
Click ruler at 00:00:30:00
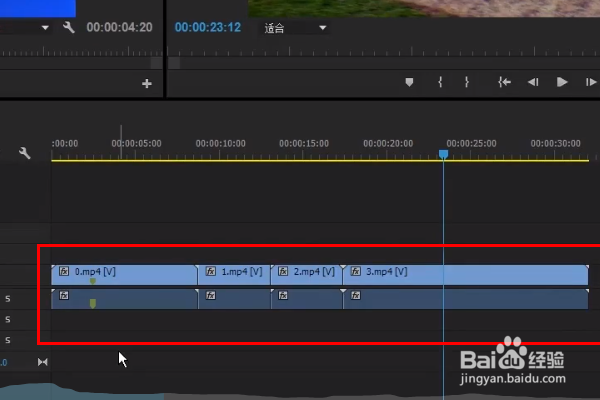(556, 144)
